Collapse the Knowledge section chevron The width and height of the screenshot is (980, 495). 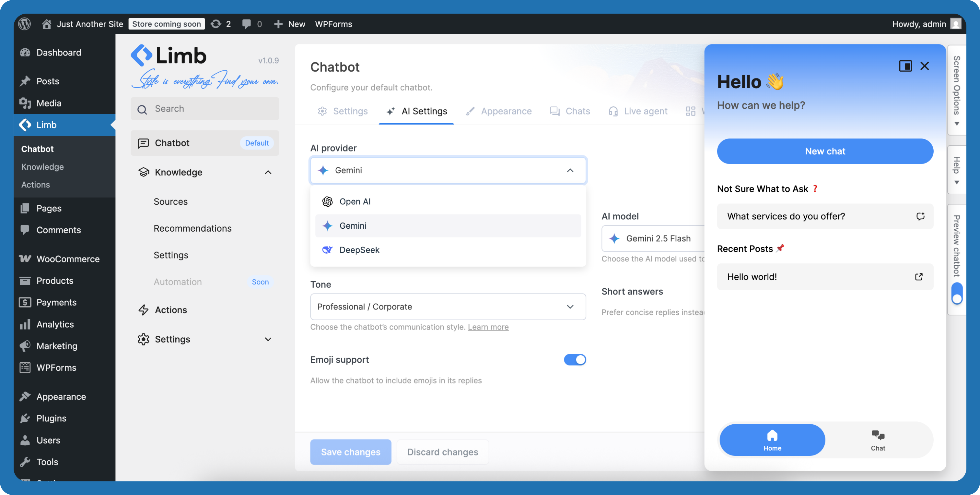click(268, 173)
